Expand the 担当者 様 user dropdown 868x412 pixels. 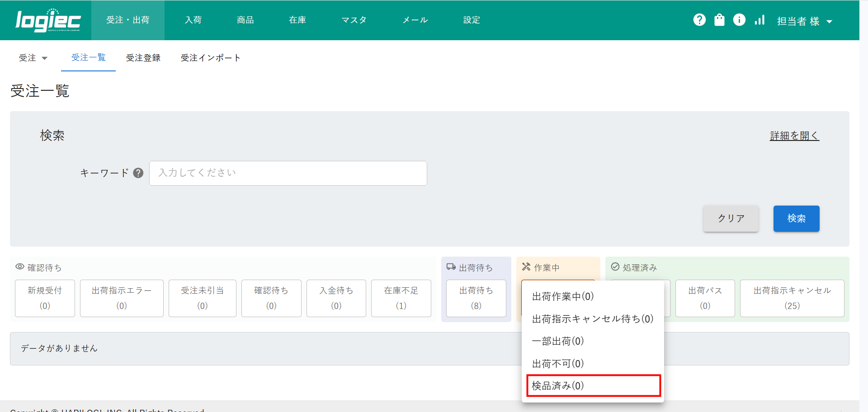(804, 21)
